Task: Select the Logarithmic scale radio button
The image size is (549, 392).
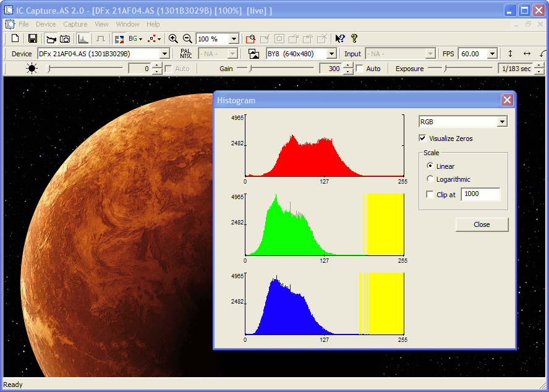Action: click(430, 179)
